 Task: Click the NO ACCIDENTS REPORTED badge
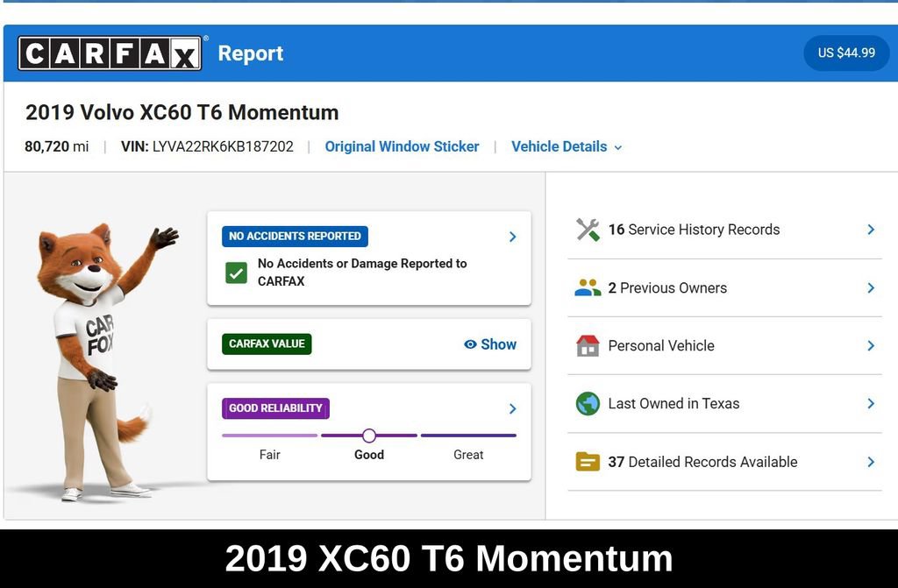[295, 237]
